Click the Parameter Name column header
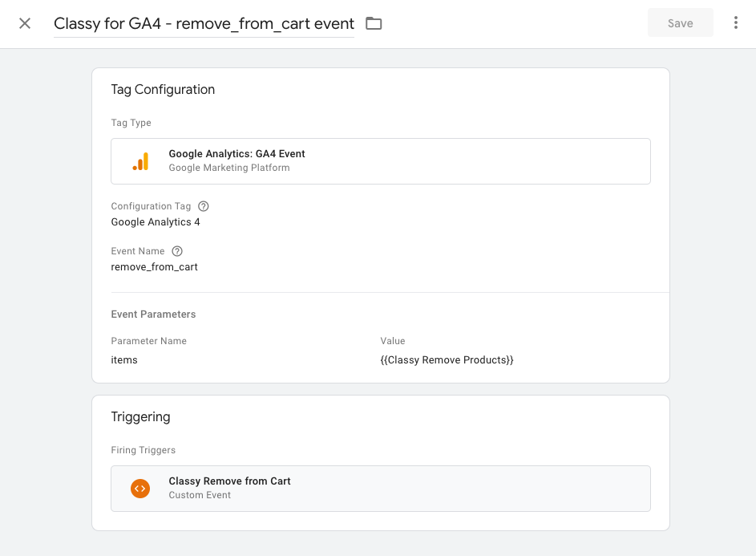Screen dimensions: 756x556 tap(148, 341)
